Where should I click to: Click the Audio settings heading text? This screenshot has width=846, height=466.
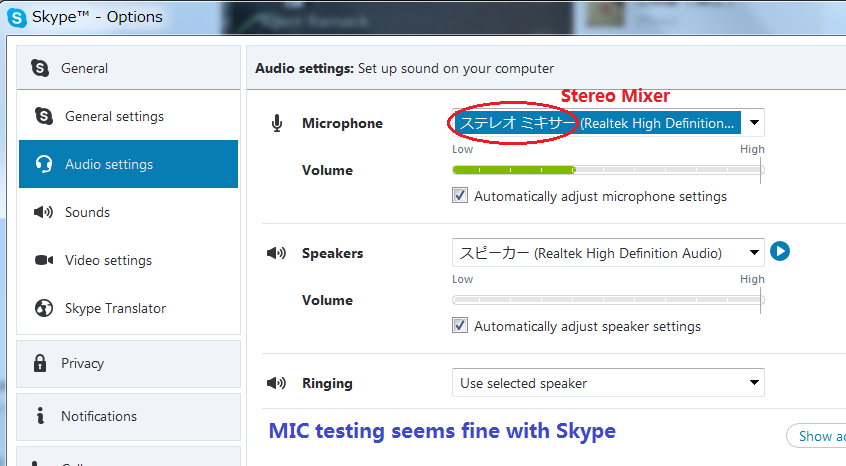click(x=304, y=68)
